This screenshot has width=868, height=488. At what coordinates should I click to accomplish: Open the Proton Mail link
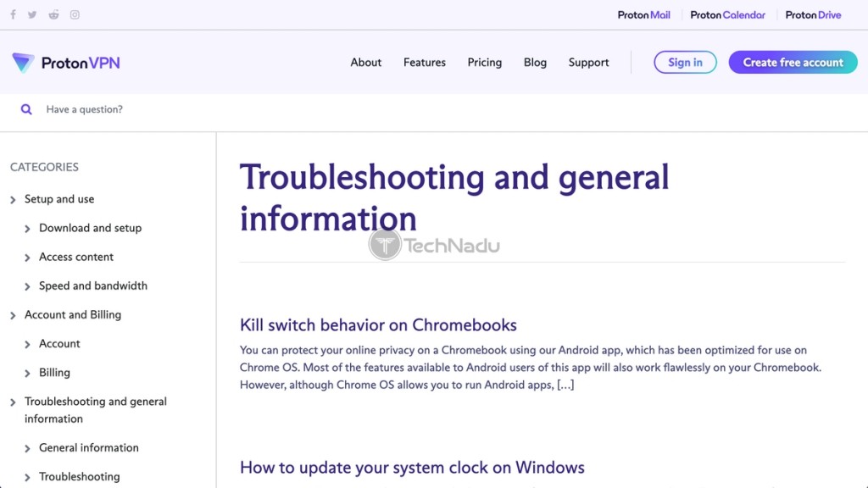coord(643,15)
